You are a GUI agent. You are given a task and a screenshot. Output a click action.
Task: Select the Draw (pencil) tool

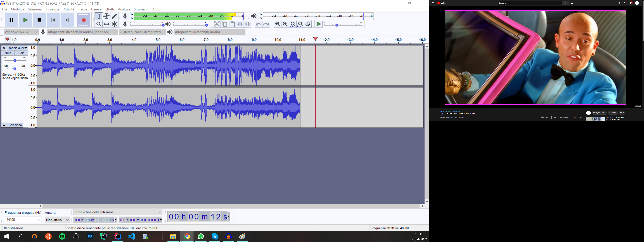pyautogui.click(x=114, y=16)
